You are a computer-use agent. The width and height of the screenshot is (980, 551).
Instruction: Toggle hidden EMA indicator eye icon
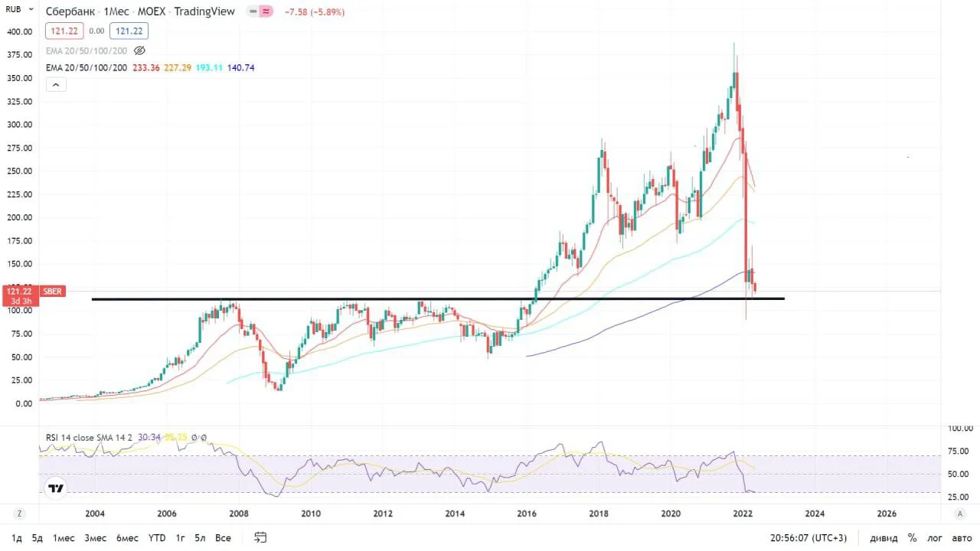pos(139,51)
